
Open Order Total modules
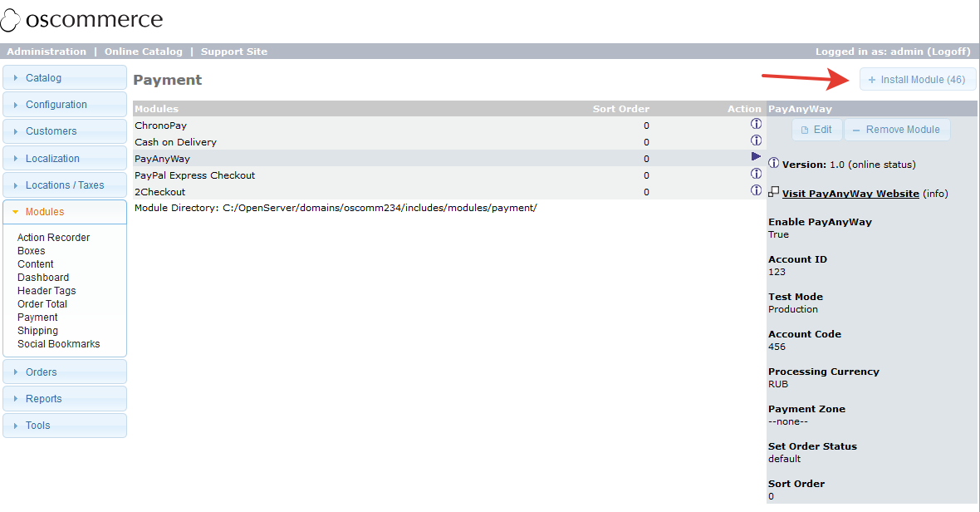[x=42, y=304]
